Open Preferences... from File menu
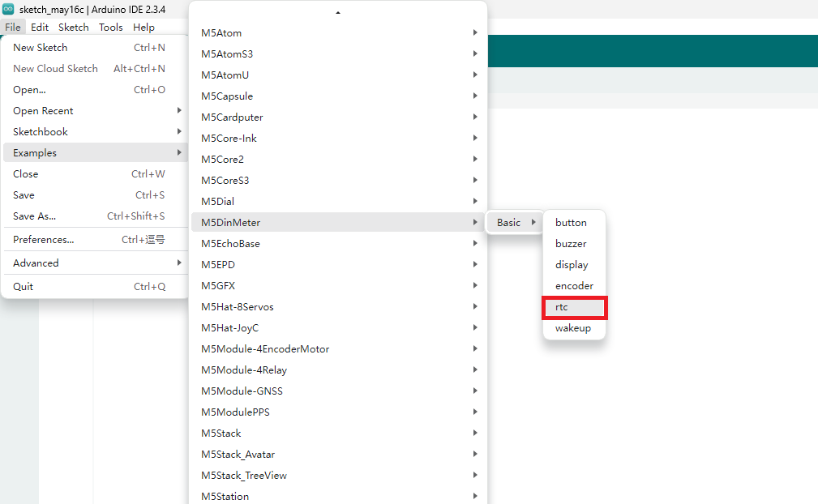The height and width of the screenshot is (504, 818). (x=96, y=239)
